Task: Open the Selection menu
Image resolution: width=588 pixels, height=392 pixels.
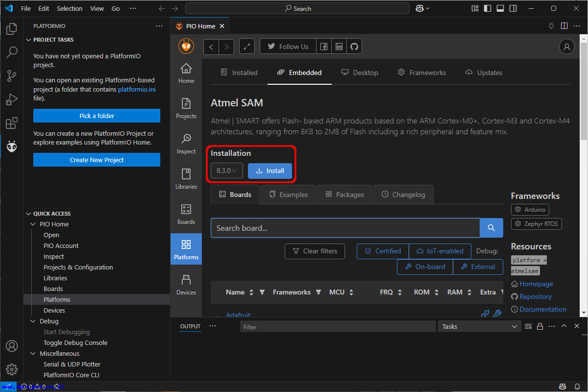Action: [x=70, y=8]
